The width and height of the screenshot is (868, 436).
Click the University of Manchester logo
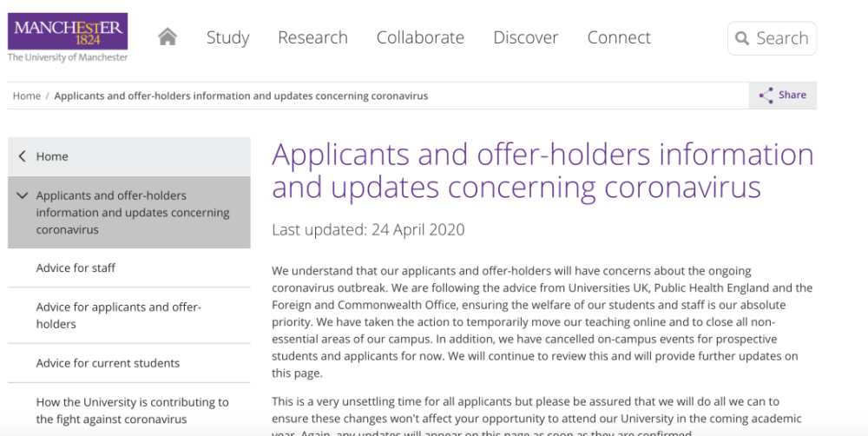coord(68,37)
